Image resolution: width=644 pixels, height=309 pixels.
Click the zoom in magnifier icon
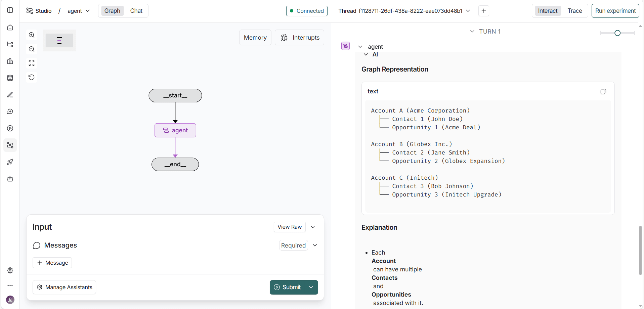tap(32, 35)
